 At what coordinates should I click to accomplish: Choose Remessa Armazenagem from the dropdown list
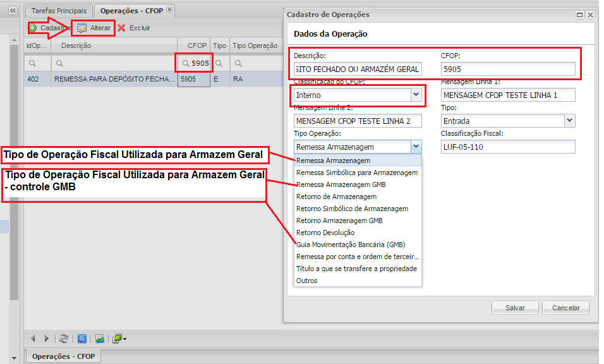tap(358, 161)
